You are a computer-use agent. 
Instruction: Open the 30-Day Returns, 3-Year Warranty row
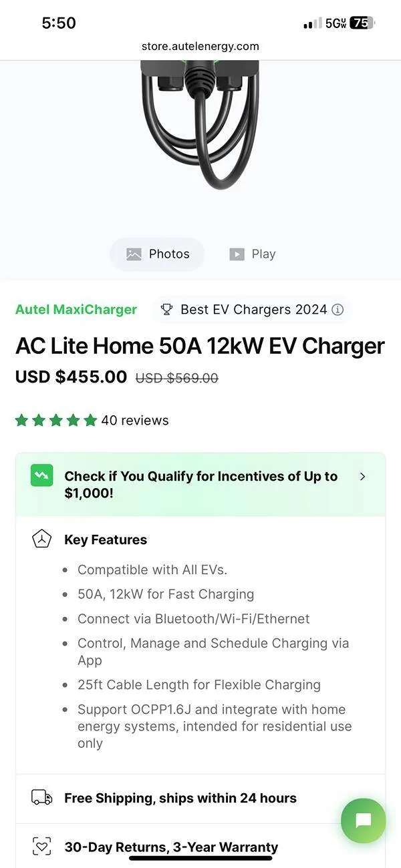click(x=171, y=847)
